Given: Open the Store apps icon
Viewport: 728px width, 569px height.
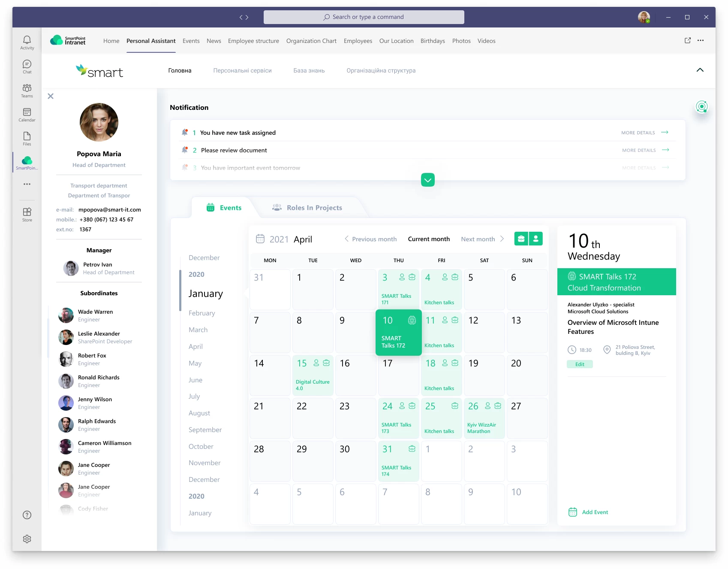Looking at the screenshot, I should coord(27,214).
